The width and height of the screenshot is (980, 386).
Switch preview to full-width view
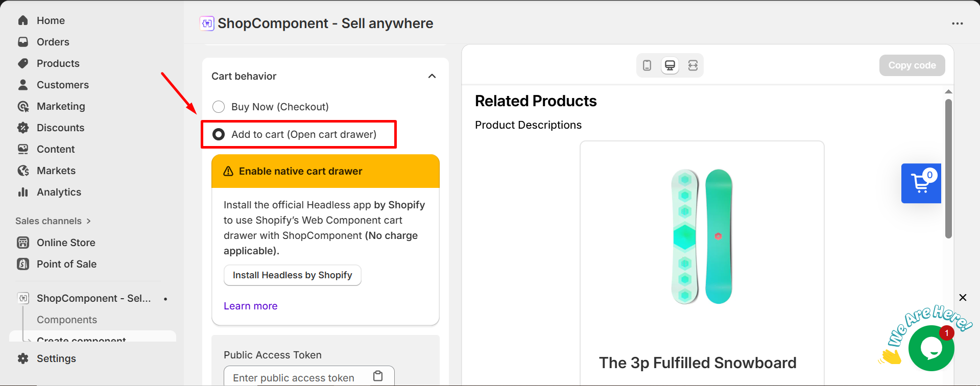tap(693, 65)
